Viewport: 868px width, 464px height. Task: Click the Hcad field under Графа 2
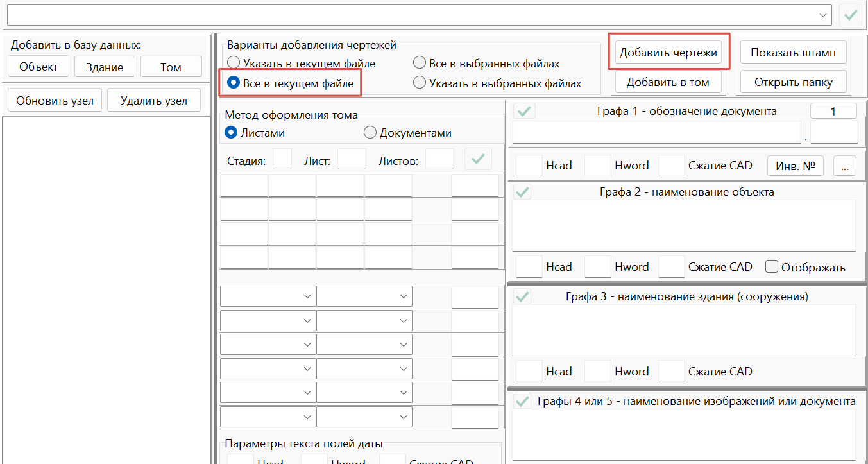coord(529,266)
